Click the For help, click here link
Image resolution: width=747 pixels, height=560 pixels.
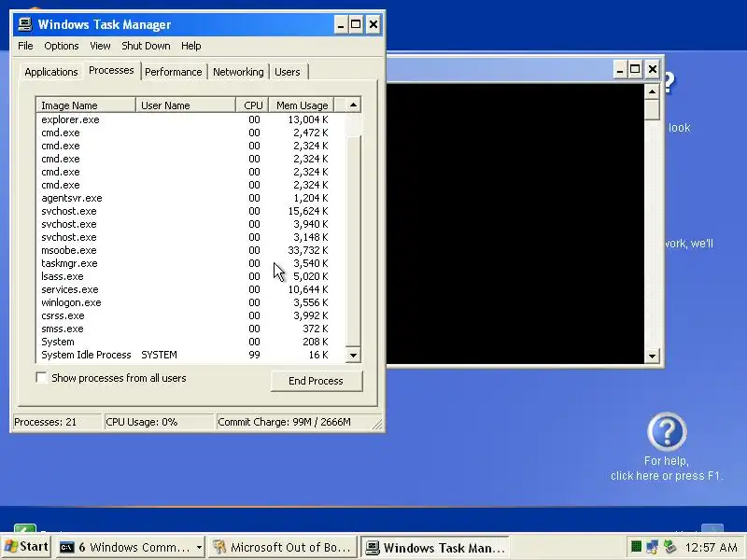[667, 469]
